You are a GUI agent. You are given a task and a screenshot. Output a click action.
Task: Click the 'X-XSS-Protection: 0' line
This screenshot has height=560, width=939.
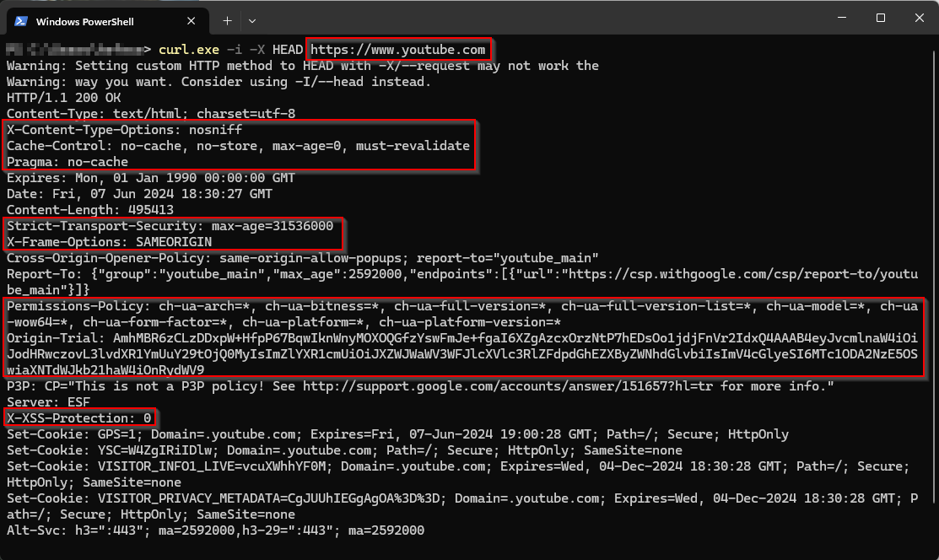pos(78,418)
